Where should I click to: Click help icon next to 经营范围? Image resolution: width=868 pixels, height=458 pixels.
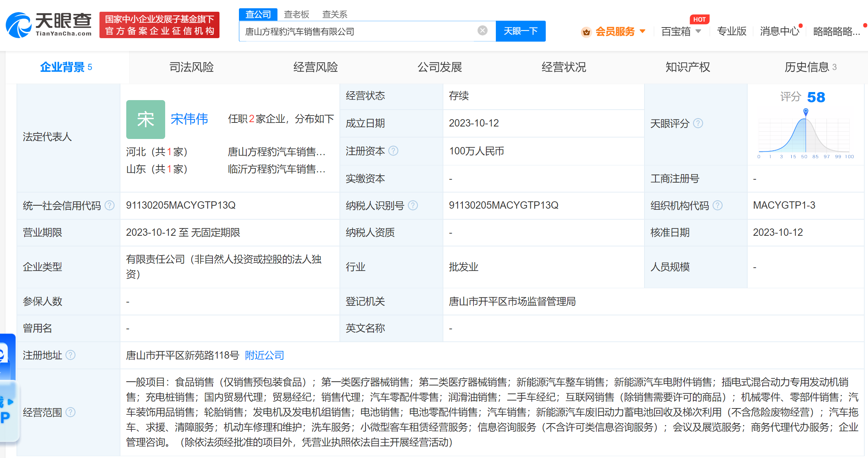(x=70, y=412)
